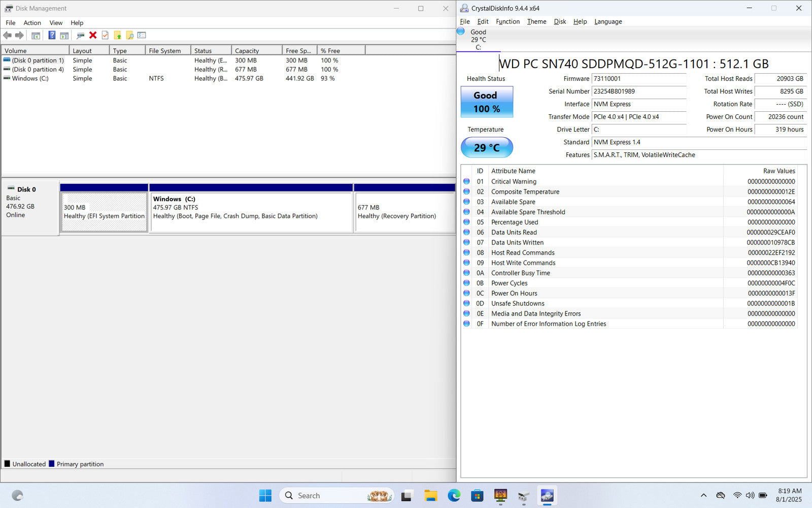This screenshot has height=508, width=812.
Task: Toggle the Show/Hide Console Tree icon
Action: [36, 36]
